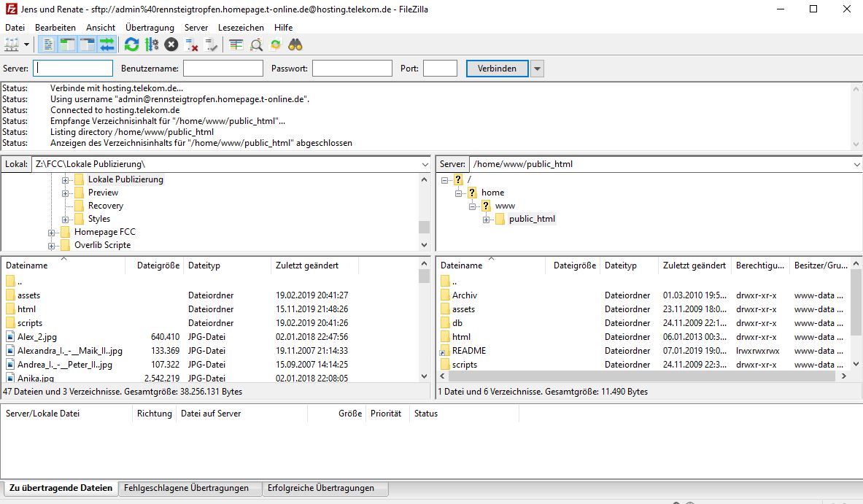The height and width of the screenshot is (504, 863).
Task: Open the process queue settings icon
Action: pos(151,44)
